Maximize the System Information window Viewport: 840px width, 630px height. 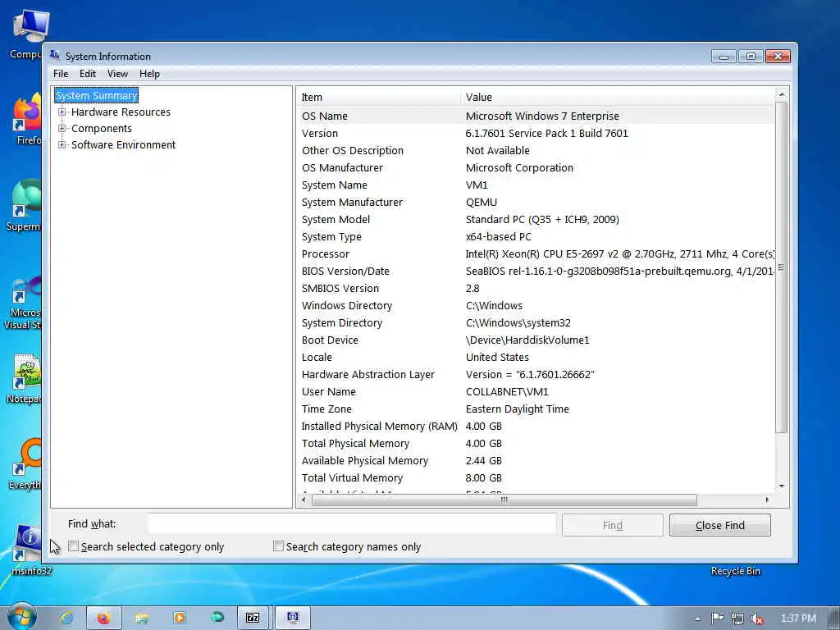click(x=751, y=57)
